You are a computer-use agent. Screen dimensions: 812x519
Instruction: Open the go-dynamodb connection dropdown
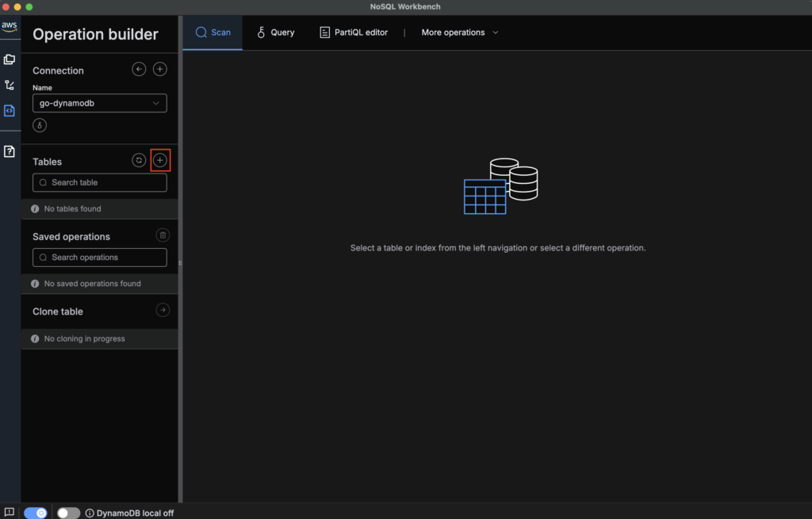coord(100,103)
